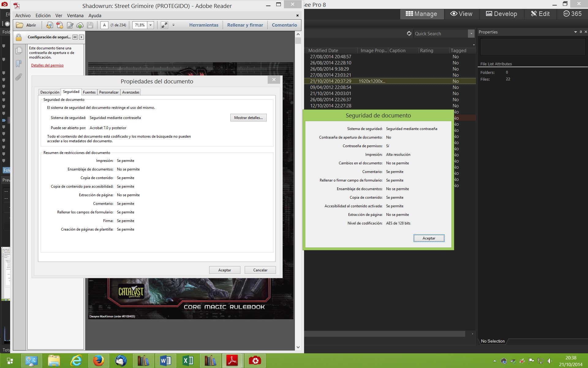Click the 71,8% zoom value field
The width and height of the screenshot is (588, 368).
[140, 25]
